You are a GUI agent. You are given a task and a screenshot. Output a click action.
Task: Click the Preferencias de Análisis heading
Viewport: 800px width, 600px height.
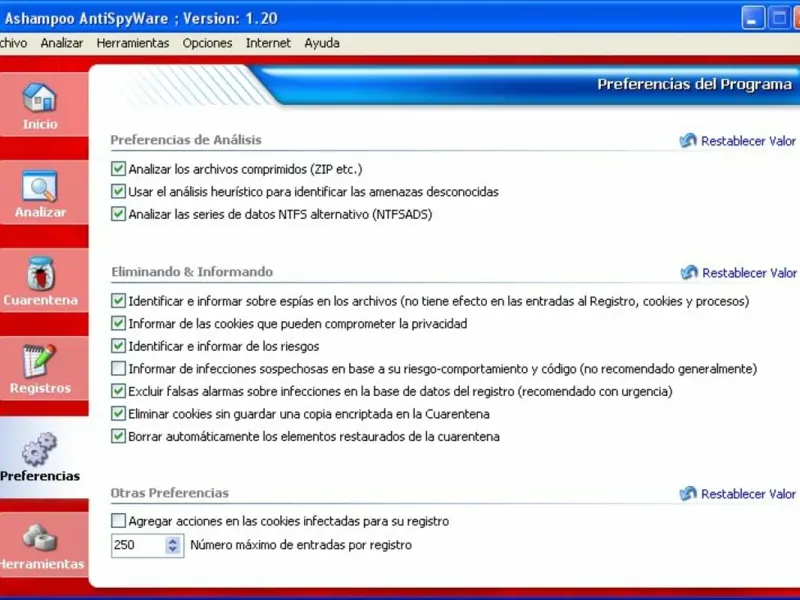186,140
